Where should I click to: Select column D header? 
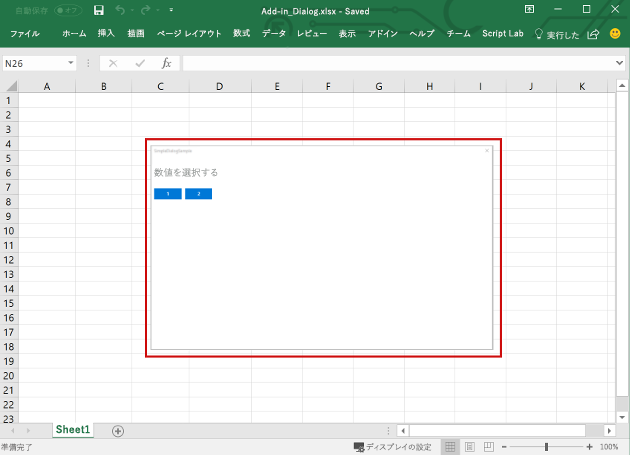(219, 86)
